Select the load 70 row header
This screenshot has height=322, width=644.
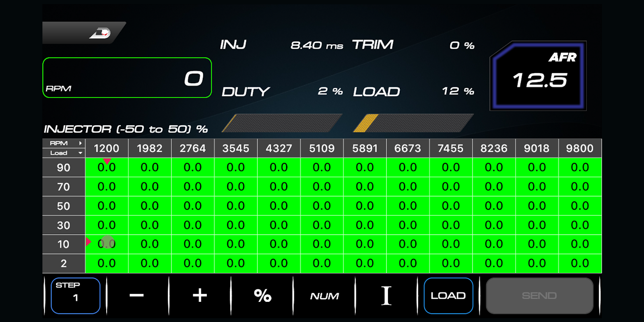64,187
